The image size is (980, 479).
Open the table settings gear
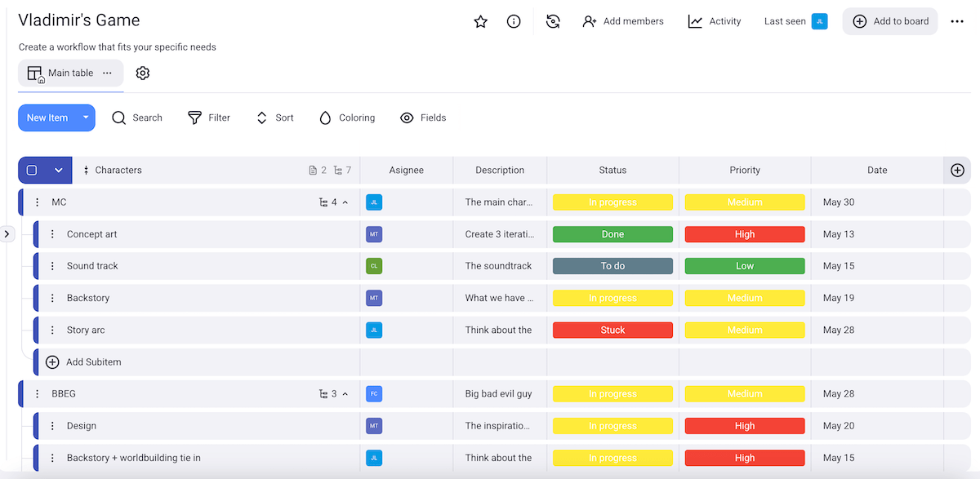click(143, 73)
